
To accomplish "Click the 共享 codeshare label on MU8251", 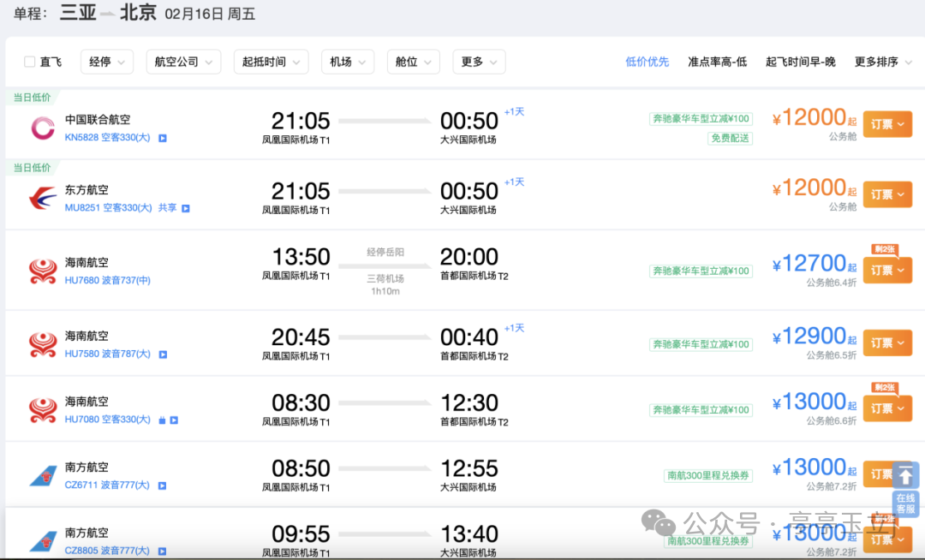I will click(x=168, y=207).
